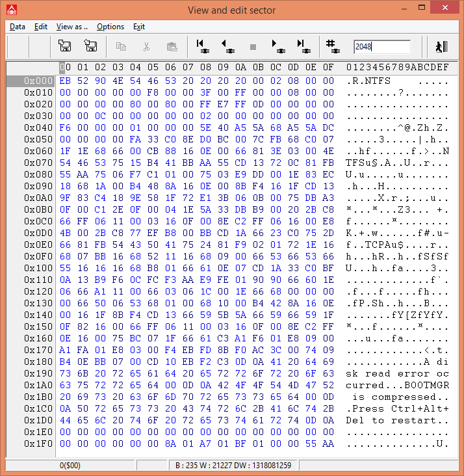Click the Paste clipboard icon
This screenshot has height=476, width=464.
pos(172,47)
